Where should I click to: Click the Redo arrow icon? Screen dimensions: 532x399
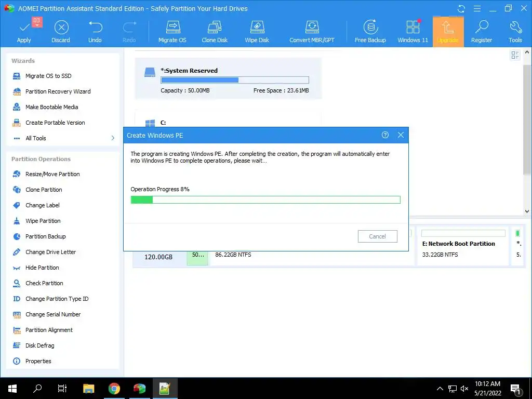[129, 27]
